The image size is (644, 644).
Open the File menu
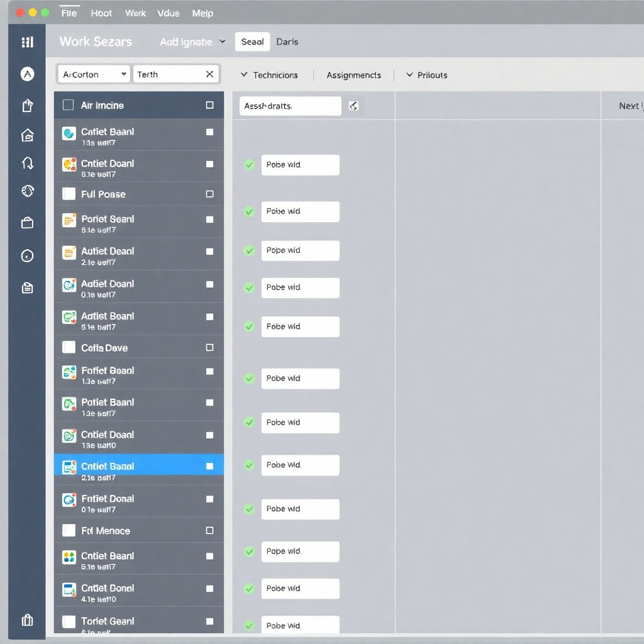coord(69,13)
